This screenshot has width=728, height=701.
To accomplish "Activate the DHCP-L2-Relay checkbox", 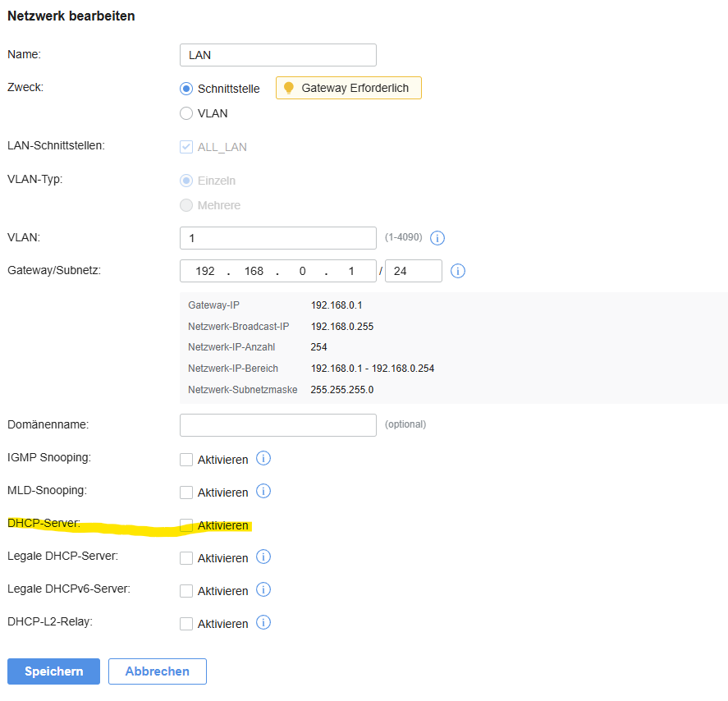I will pos(186,624).
